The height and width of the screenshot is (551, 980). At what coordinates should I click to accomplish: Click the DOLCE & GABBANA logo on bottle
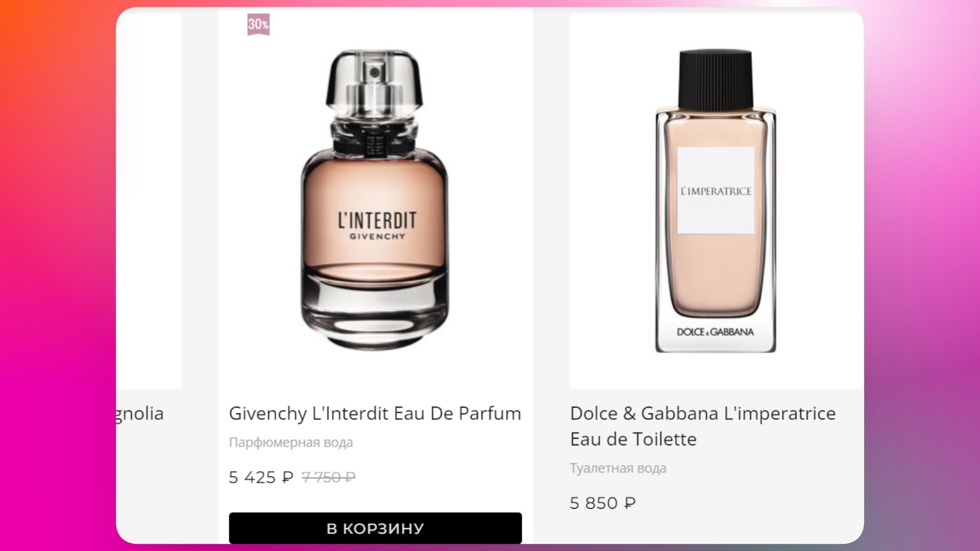pos(715,332)
